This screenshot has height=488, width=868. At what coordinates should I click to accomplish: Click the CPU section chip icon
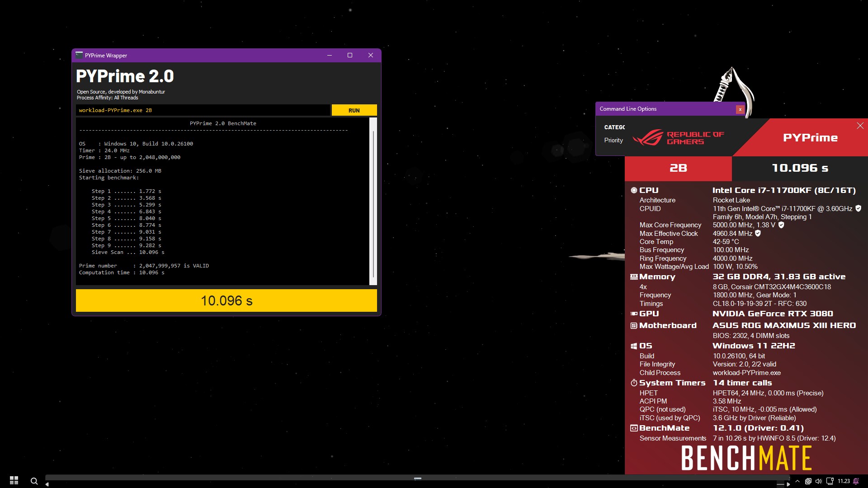[634, 190]
